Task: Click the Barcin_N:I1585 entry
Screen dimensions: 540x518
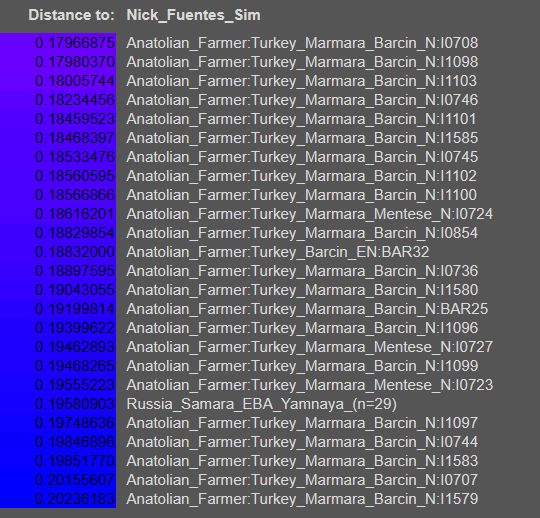Action: (302, 138)
